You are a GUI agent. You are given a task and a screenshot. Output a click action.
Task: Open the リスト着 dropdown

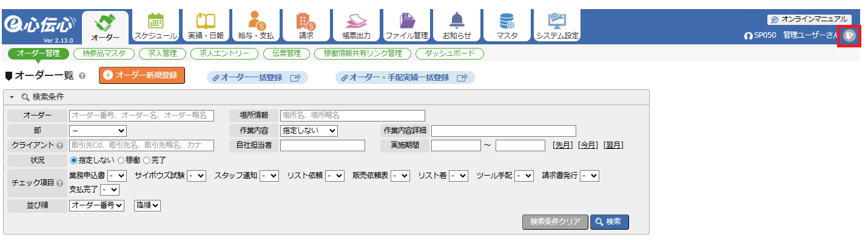tap(459, 176)
